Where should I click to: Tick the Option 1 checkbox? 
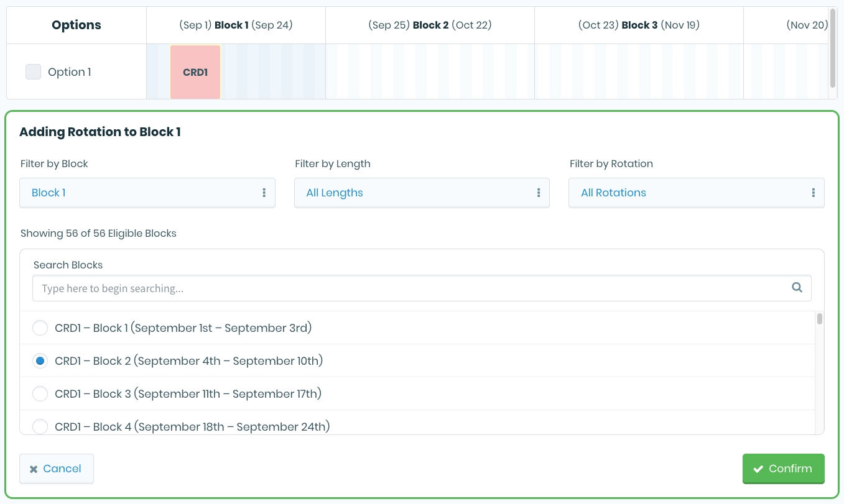[33, 72]
